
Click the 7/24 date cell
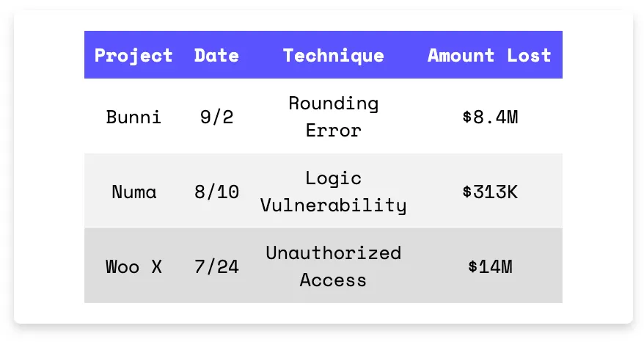[x=216, y=266]
